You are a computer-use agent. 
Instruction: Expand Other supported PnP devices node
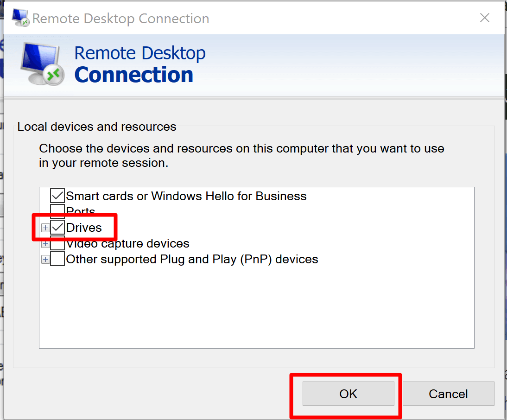[x=45, y=259]
